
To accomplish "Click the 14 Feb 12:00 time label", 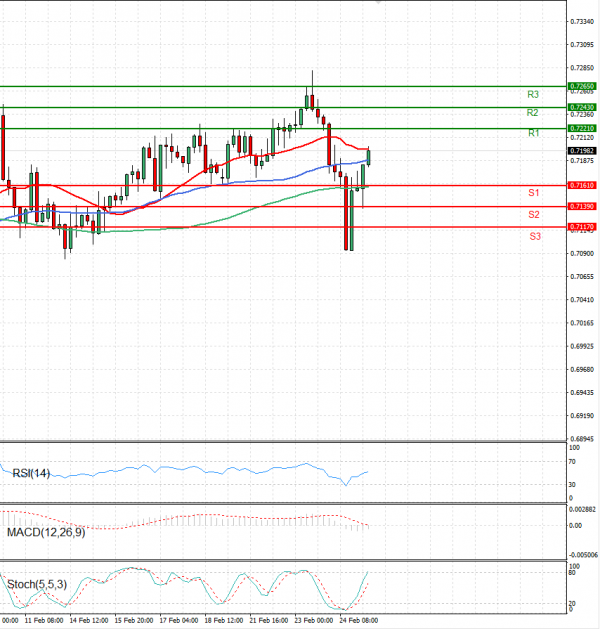I will (x=89, y=620).
